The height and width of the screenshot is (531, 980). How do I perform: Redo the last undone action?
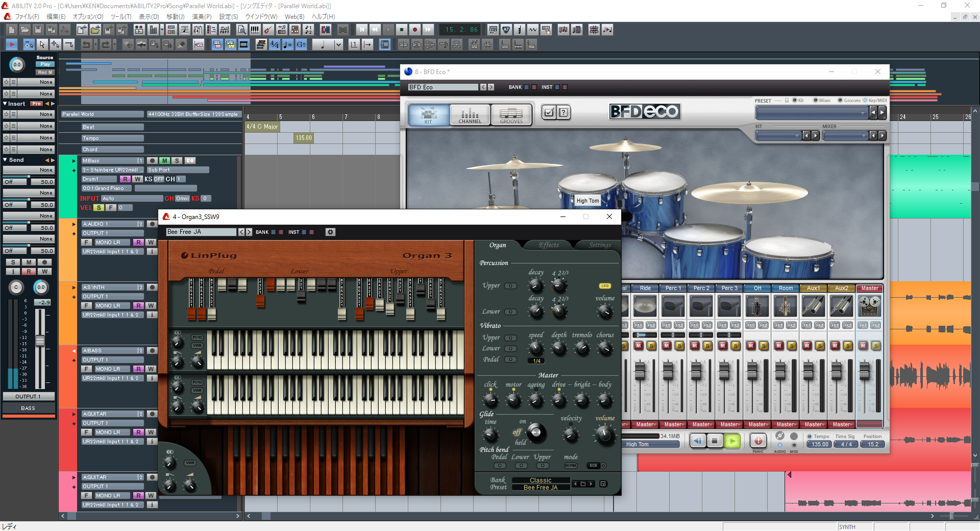point(105,45)
